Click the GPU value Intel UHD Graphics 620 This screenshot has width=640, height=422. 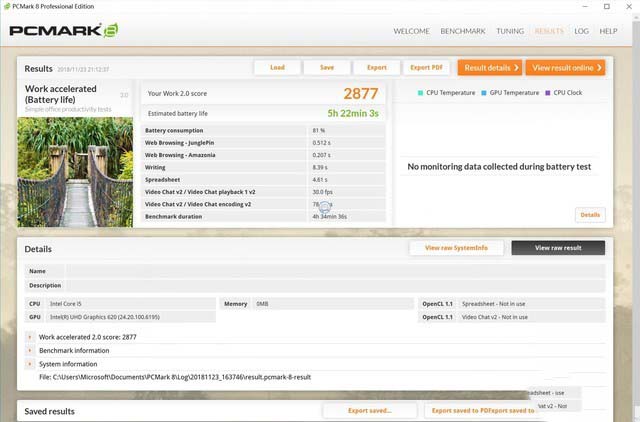coord(131,317)
